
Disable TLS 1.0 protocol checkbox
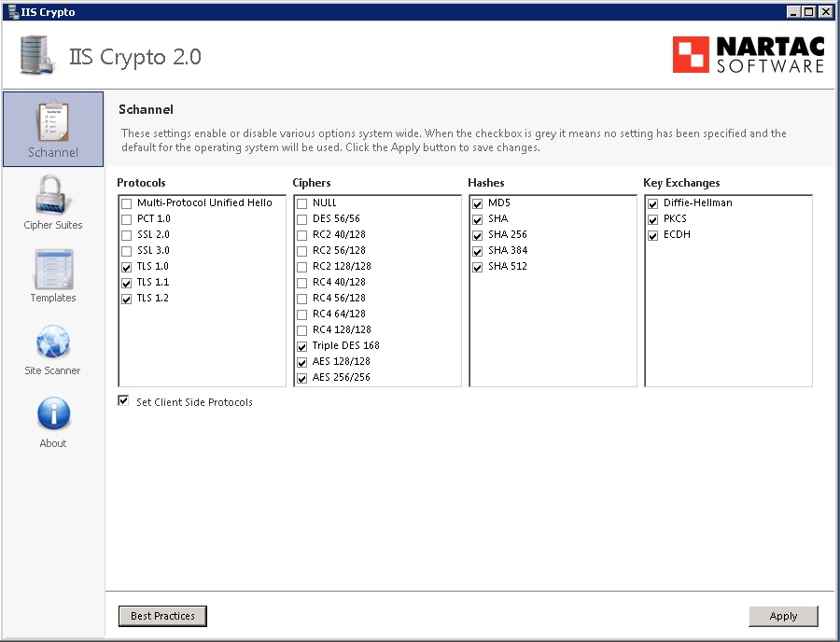(126, 267)
